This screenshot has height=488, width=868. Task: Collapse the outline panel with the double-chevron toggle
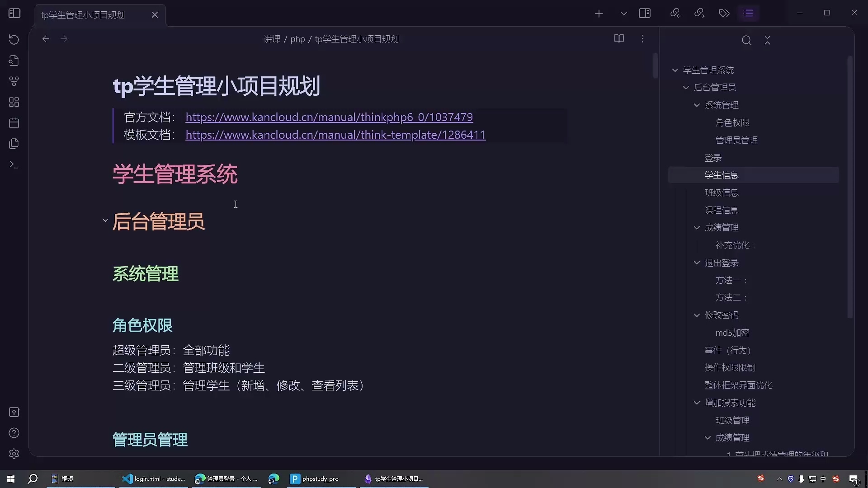tap(768, 40)
